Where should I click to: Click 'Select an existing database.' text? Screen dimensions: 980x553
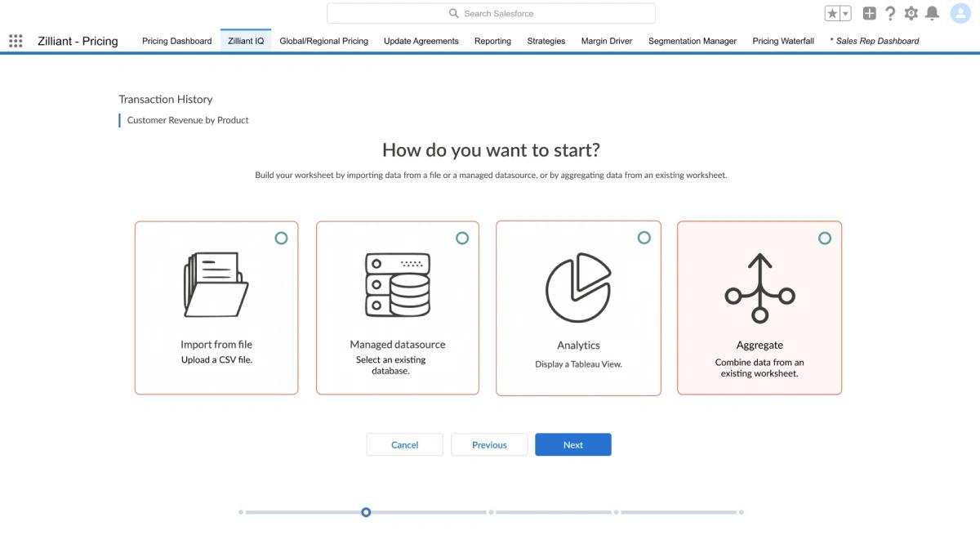click(391, 365)
